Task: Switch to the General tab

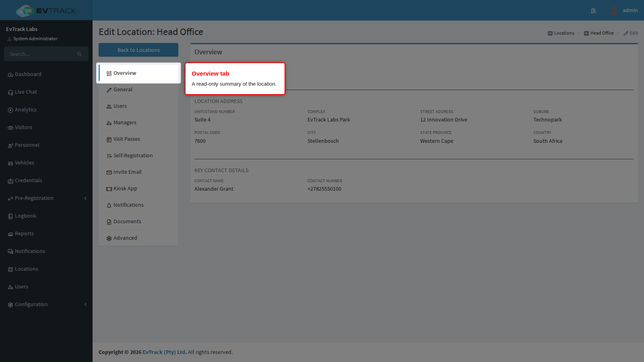Action: click(138, 90)
